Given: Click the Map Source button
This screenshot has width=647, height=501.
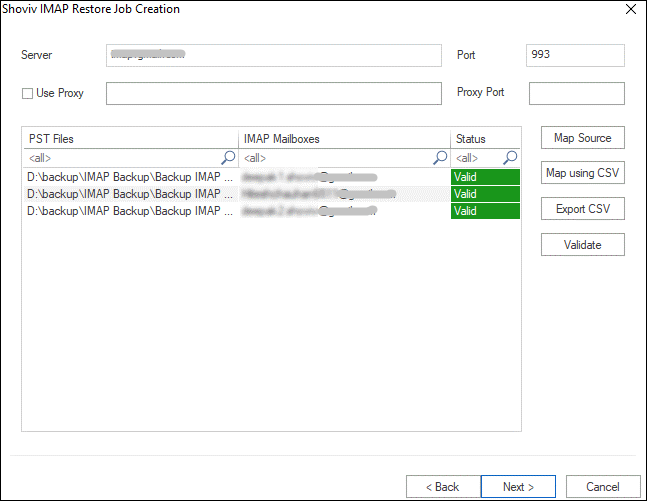Looking at the screenshot, I should pyautogui.click(x=583, y=138).
